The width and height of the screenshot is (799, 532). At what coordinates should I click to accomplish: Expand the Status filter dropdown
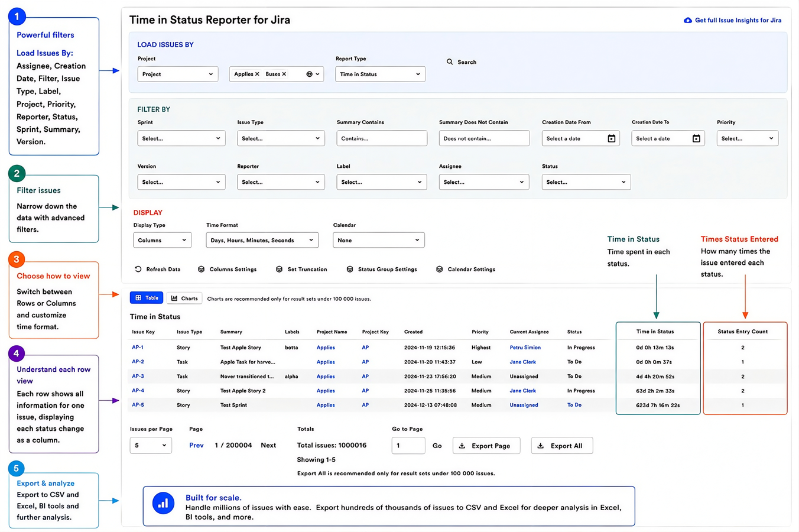tap(586, 182)
